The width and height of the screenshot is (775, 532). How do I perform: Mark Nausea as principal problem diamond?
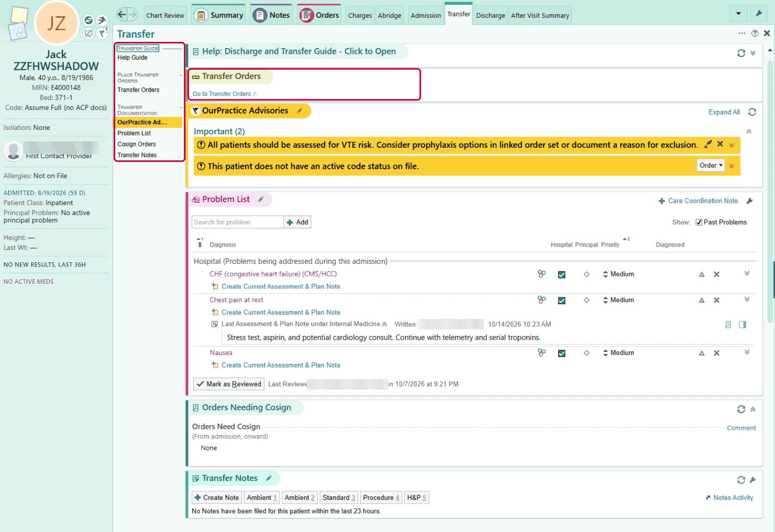coord(586,353)
